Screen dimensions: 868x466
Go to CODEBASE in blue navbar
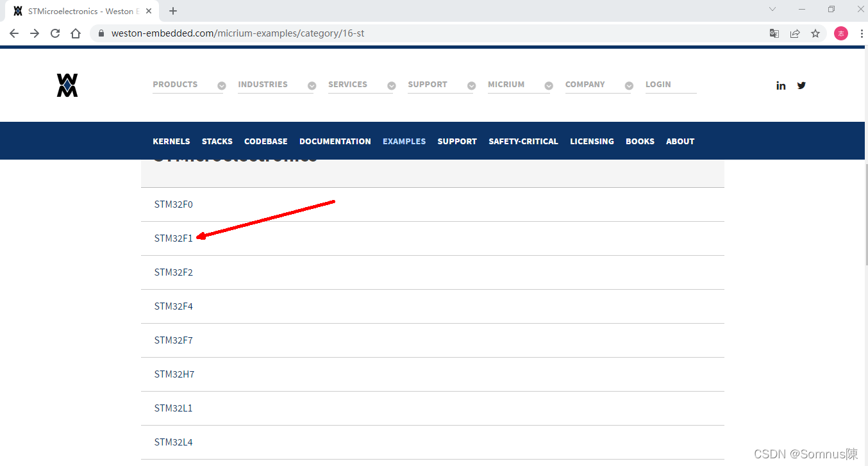(x=266, y=141)
